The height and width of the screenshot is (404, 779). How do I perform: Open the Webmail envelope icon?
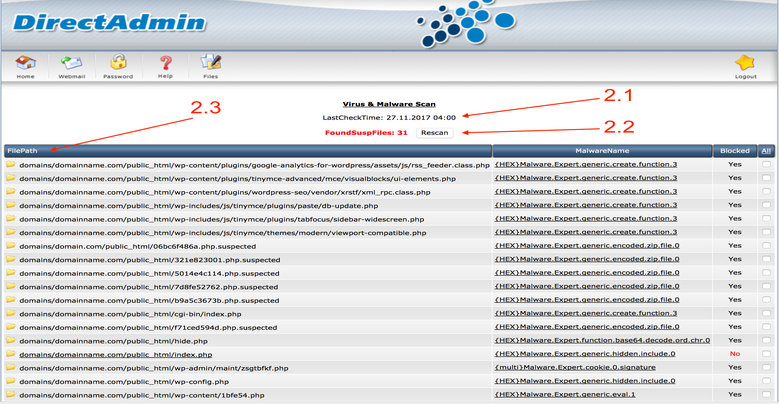(x=71, y=64)
